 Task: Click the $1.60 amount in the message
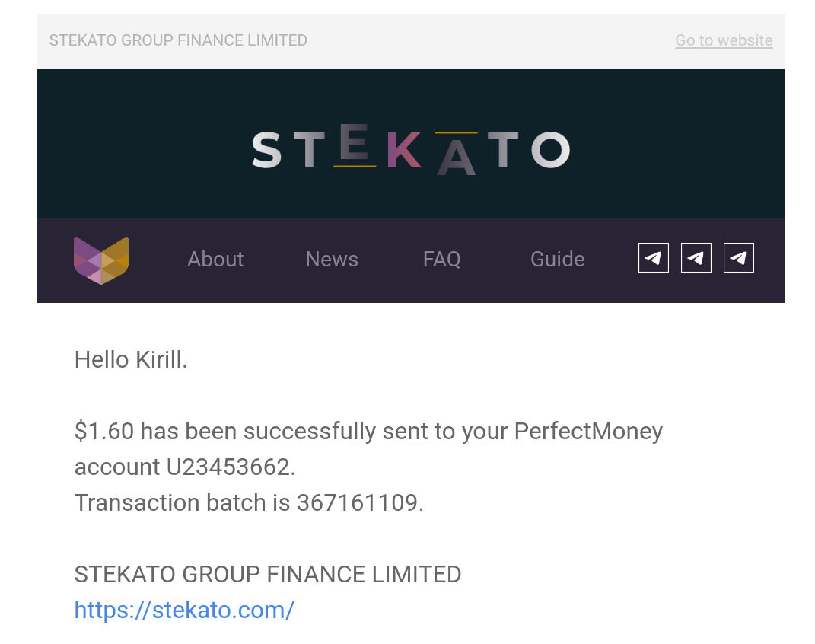pyautogui.click(x=104, y=432)
